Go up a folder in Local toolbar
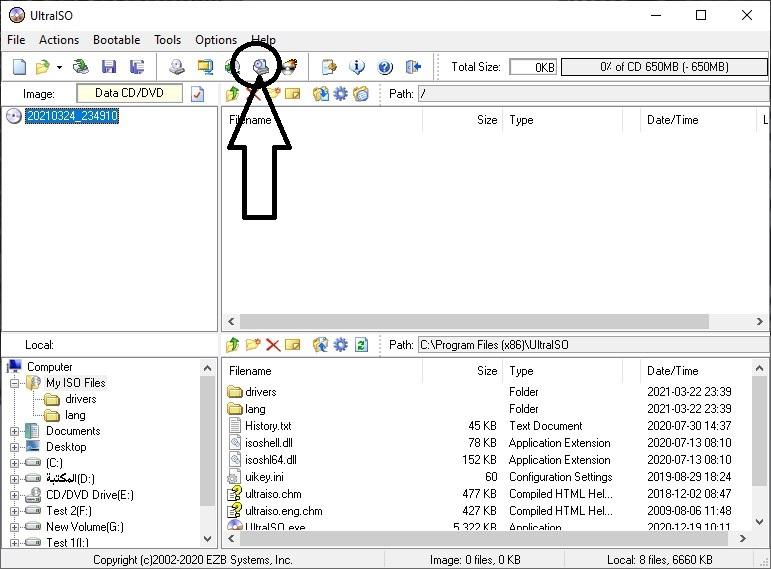The width and height of the screenshot is (771, 569). coord(233,345)
